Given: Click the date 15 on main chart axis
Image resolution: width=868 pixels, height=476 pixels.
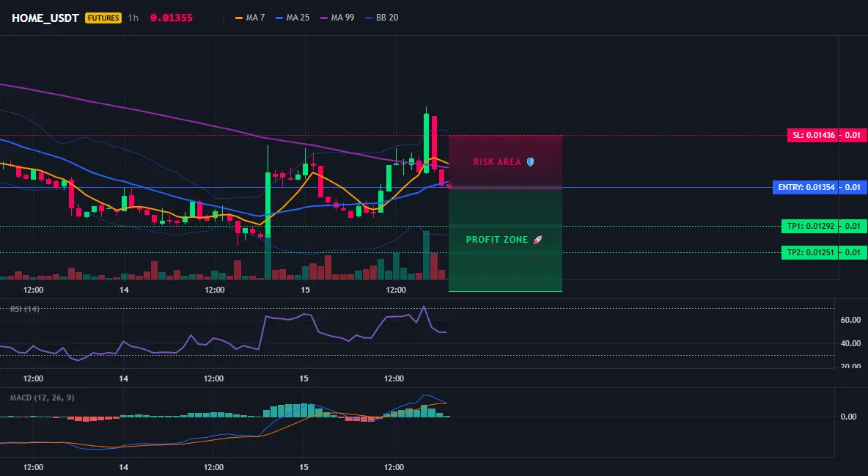Looking at the screenshot, I should (305, 290).
